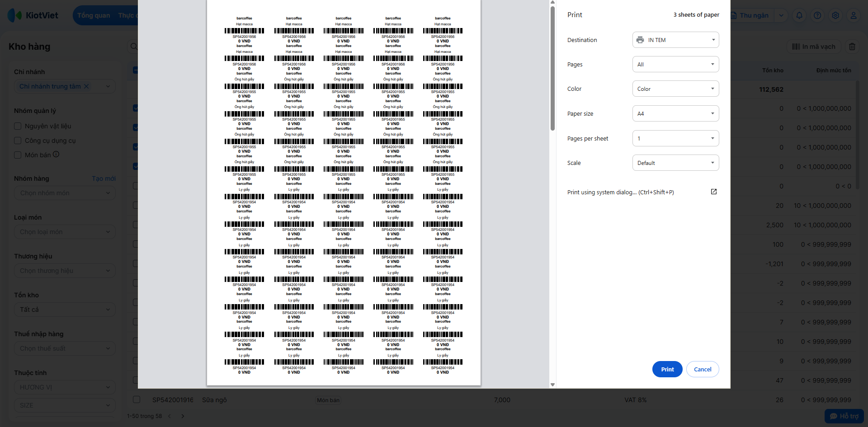Select the SP542001916 Sữa ngô row checkbox
The height and width of the screenshot is (427, 868).
pyautogui.click(x=137, y=399)
